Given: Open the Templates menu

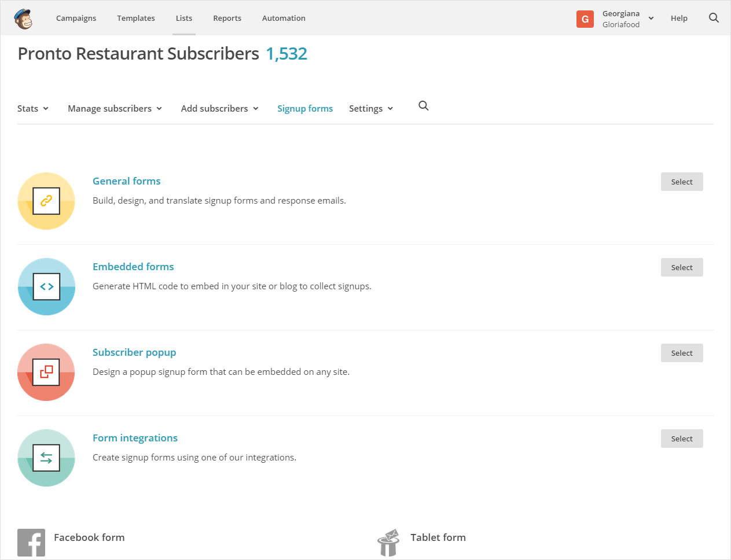Looking at the screenshot, I should tap(136, 18).
